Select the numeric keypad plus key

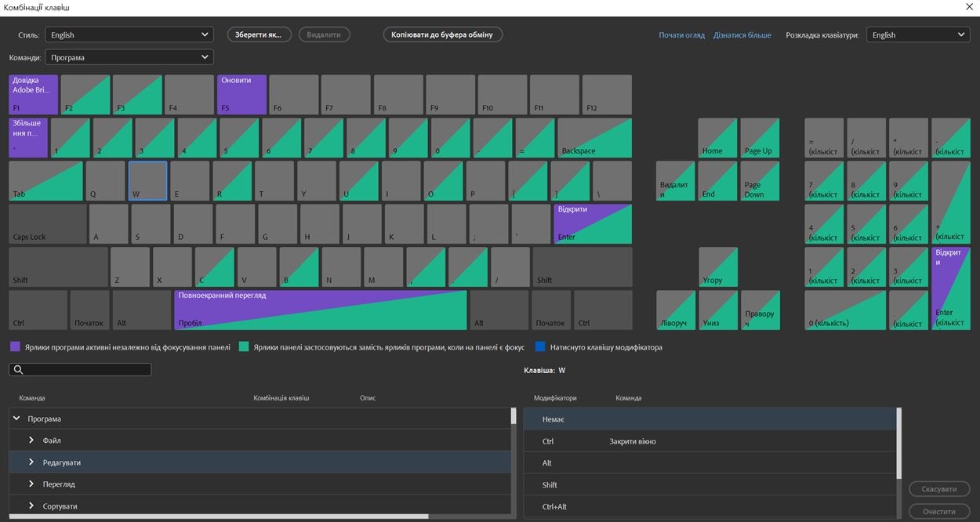950,223
